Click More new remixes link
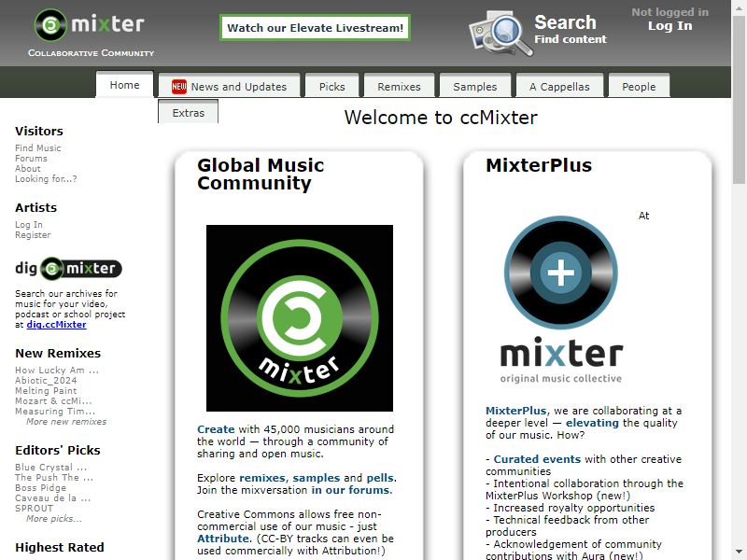 click(66, 422)
